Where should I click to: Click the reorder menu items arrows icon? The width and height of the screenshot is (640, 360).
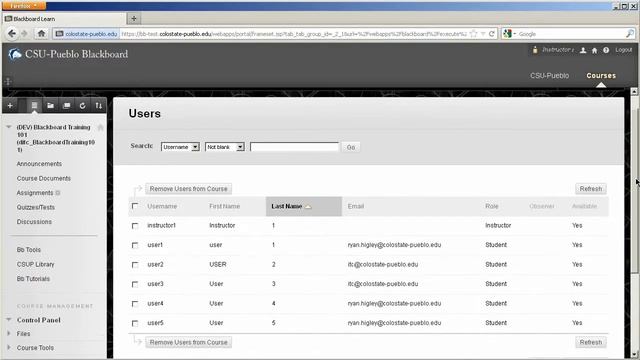pyautogui.click(x=98, y=106)
